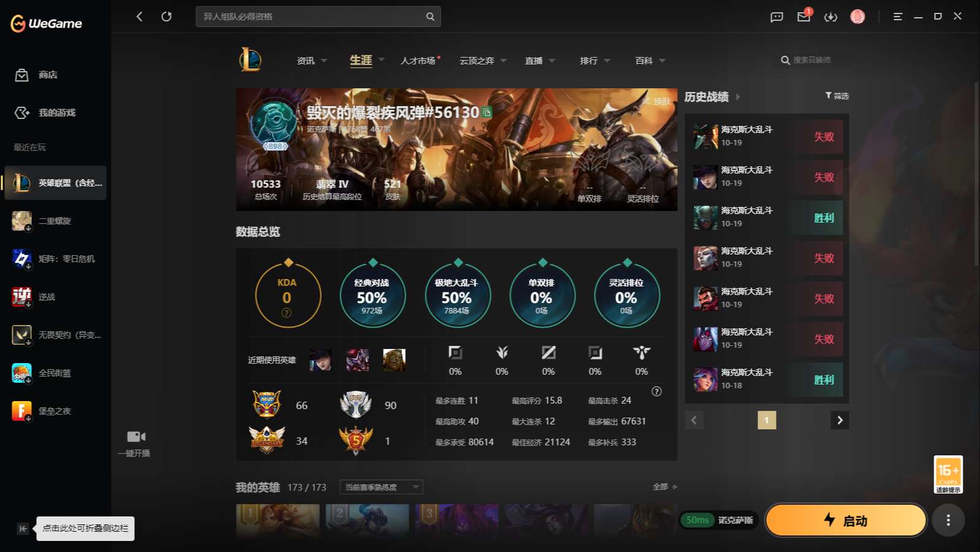Image resolution: width=980 pixels, height=552 pixels.
Task: Open the 10-18 海克斯大乱斗 胜利 match
Action: 767,380
